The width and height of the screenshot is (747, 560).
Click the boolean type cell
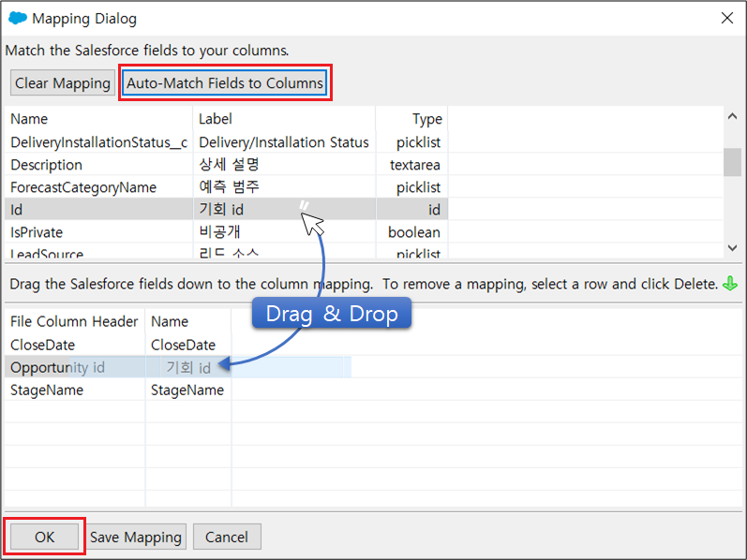pyautogui.click(x=412, y=232)
